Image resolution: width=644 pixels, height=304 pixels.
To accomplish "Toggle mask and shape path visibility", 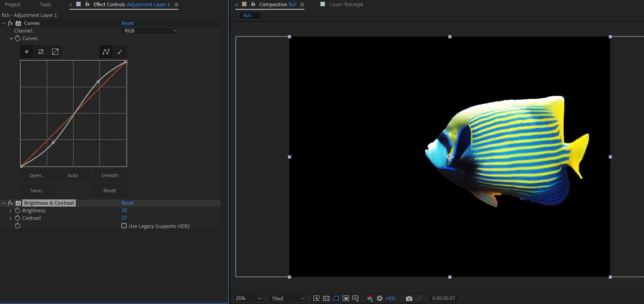I will click(336, 298).
